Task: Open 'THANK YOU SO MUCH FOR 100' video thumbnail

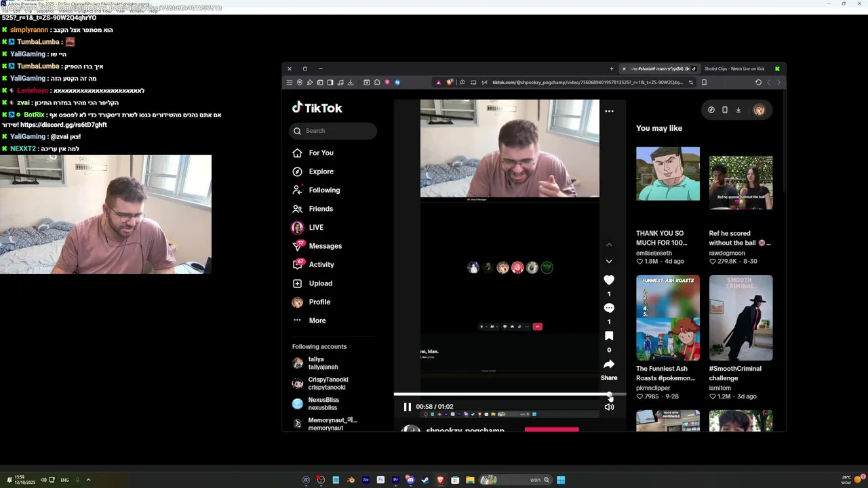Action: click(x=668, y=174)
